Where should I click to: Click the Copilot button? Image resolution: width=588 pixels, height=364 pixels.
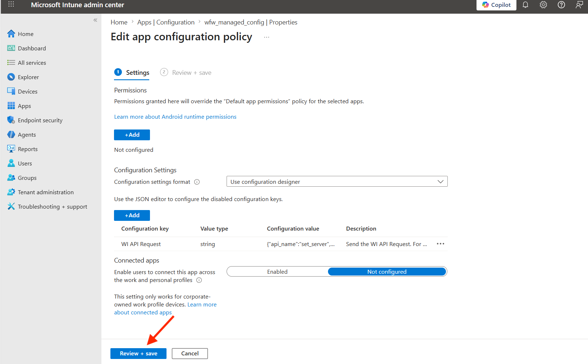click(496, 5)
